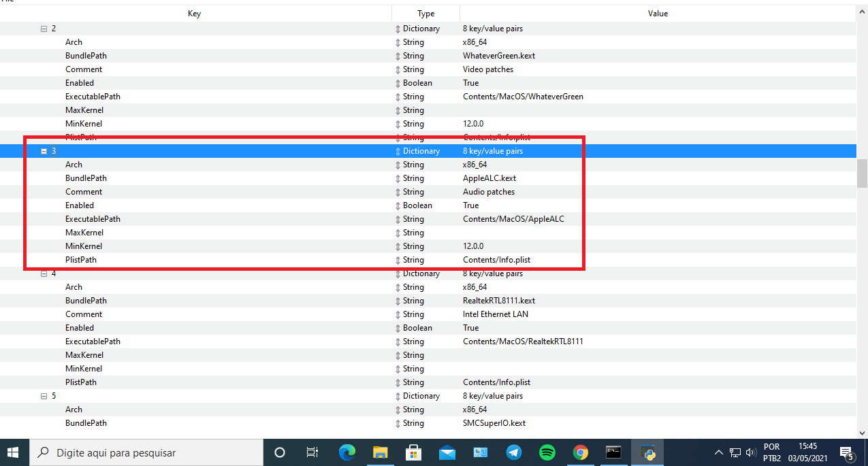868x466 pixels.
Task: Open Type dropdown for AppleALC.kext BundlePath row
Action: [x=398, y=178]
